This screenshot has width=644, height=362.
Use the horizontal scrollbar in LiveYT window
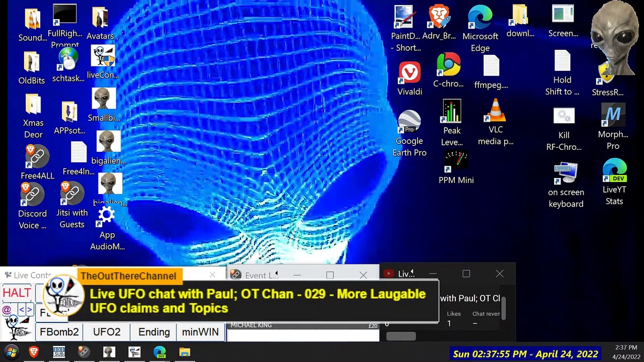pyautogui.click(x=400, y=336)
